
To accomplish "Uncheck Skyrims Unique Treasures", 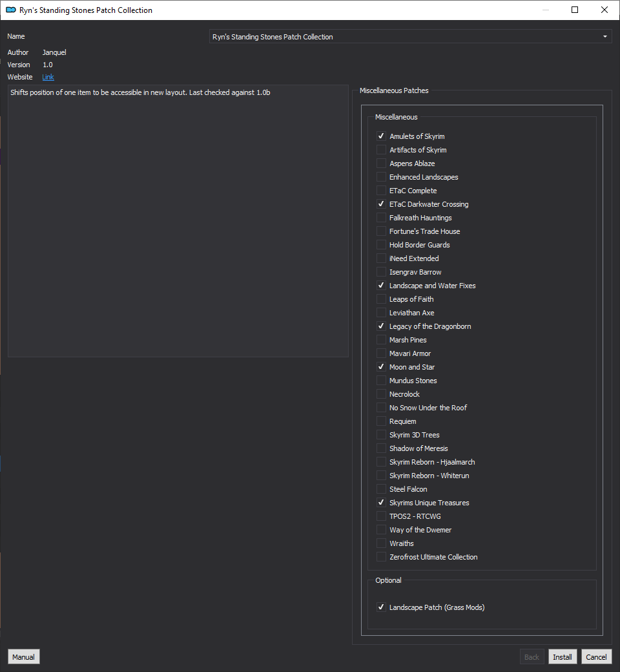I will (381, 503).
